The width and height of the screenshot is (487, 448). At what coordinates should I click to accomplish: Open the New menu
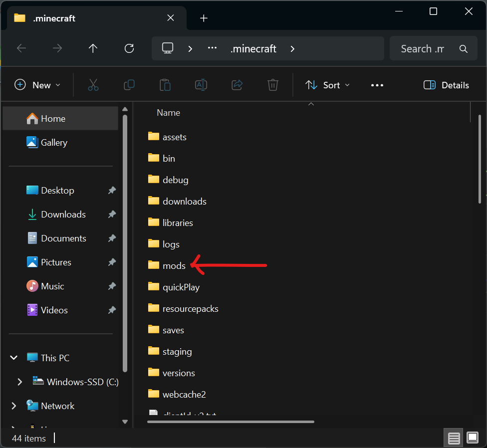[37, 85]
